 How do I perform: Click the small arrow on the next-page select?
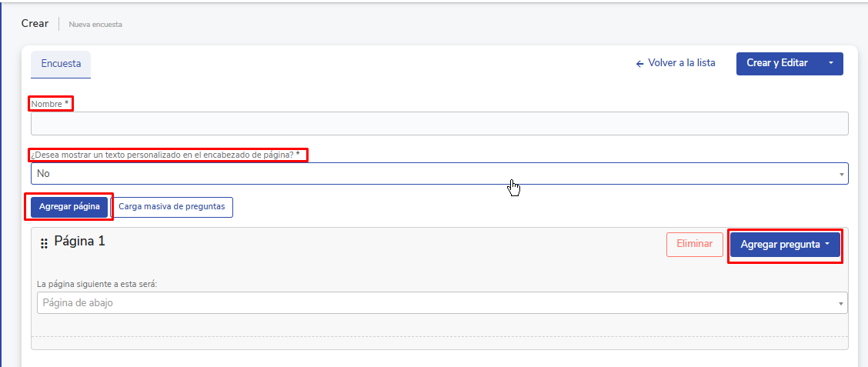(841, 304)
